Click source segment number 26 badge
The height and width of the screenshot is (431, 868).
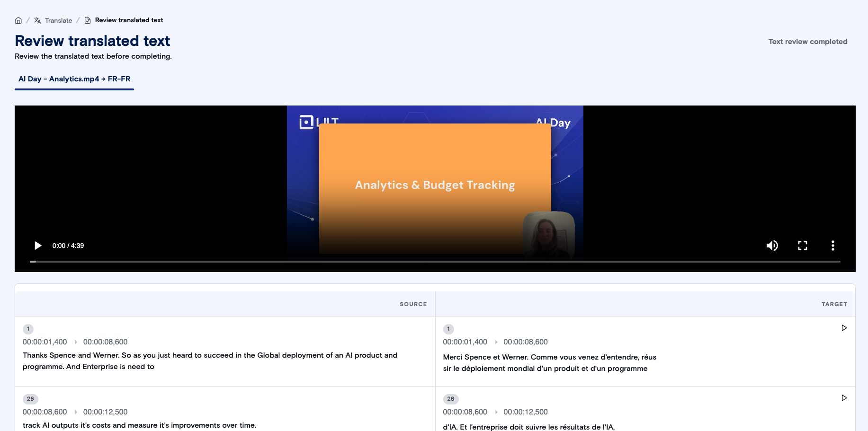pos(30,399)
